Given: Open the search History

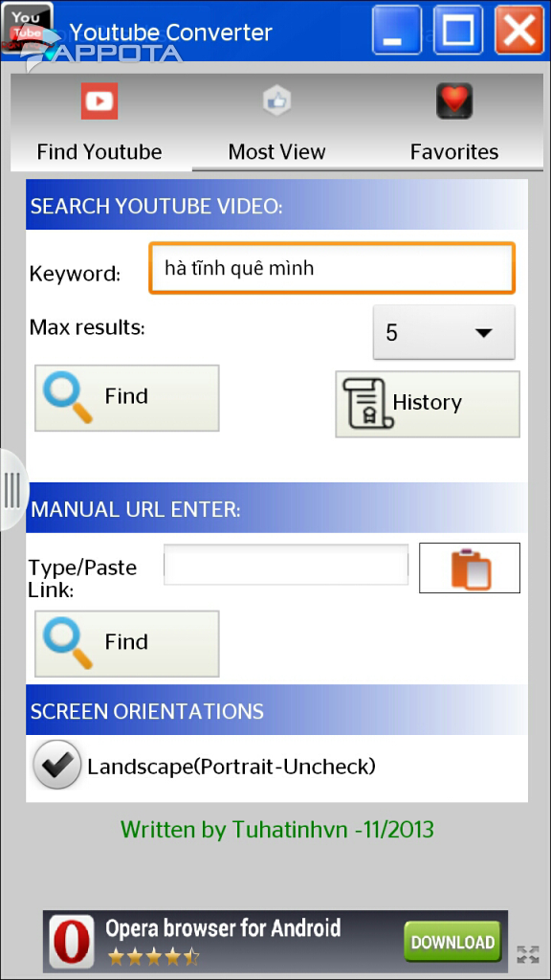Looking at the screenshot, I should tap(428, 404).
